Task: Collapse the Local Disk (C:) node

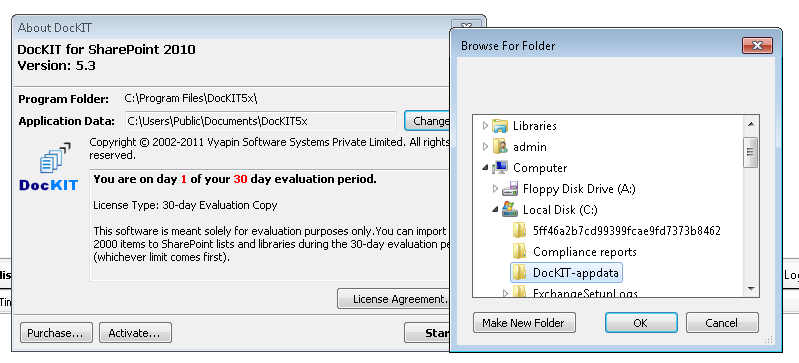Action: [x=495, y=210]
